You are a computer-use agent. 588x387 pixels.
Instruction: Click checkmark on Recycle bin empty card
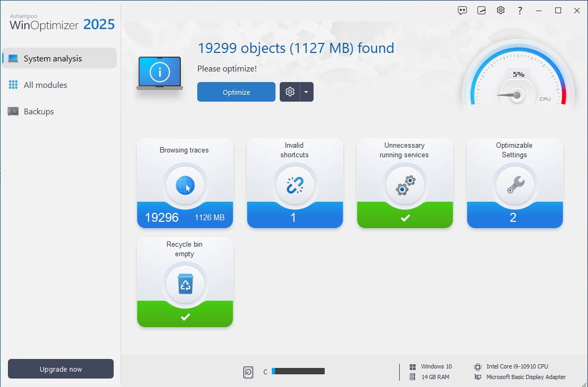point(185,317)
